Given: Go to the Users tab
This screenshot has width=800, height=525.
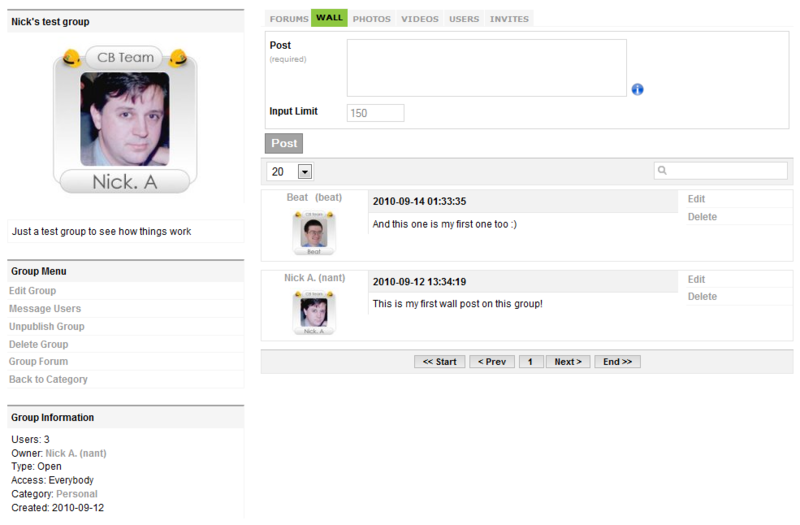Looking at the screenshot, I should tap(464, 19).
